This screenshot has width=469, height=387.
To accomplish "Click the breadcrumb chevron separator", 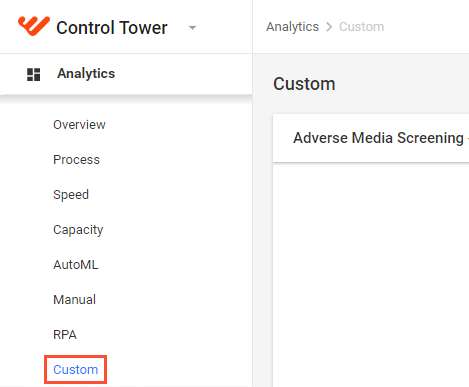I will [329, 27].
